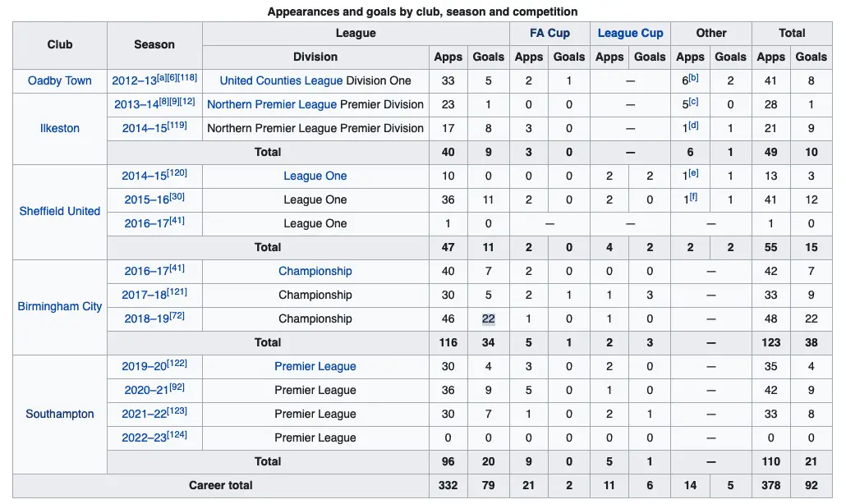Open the Oadby Town club link
Viewport: 846px width, 504px height.
tap(60, 80)
